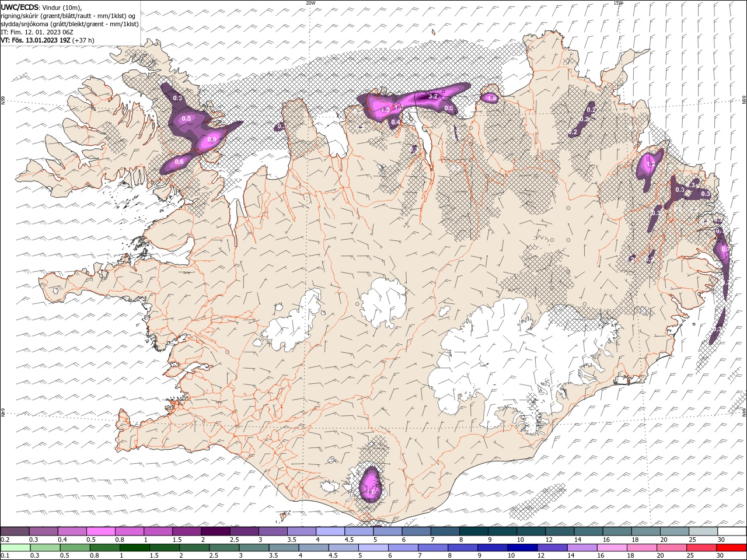747x560 pixels.
Task: Click the 'rigning/skúrir' legend description line
Action: pyautogui.click(x=69, y=16)
